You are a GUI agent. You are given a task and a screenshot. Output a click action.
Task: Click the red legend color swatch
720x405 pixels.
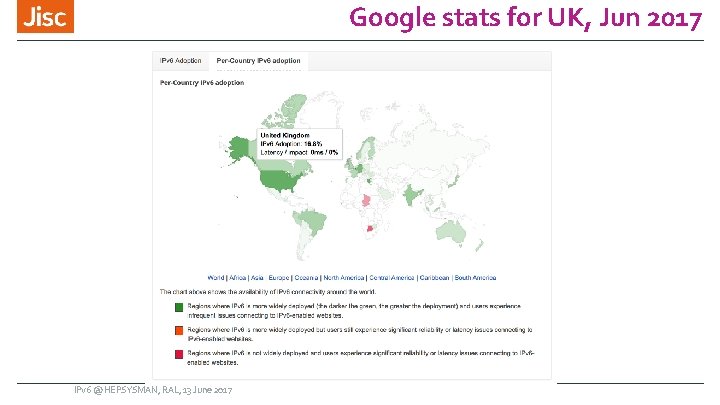[x=180, y=355]
